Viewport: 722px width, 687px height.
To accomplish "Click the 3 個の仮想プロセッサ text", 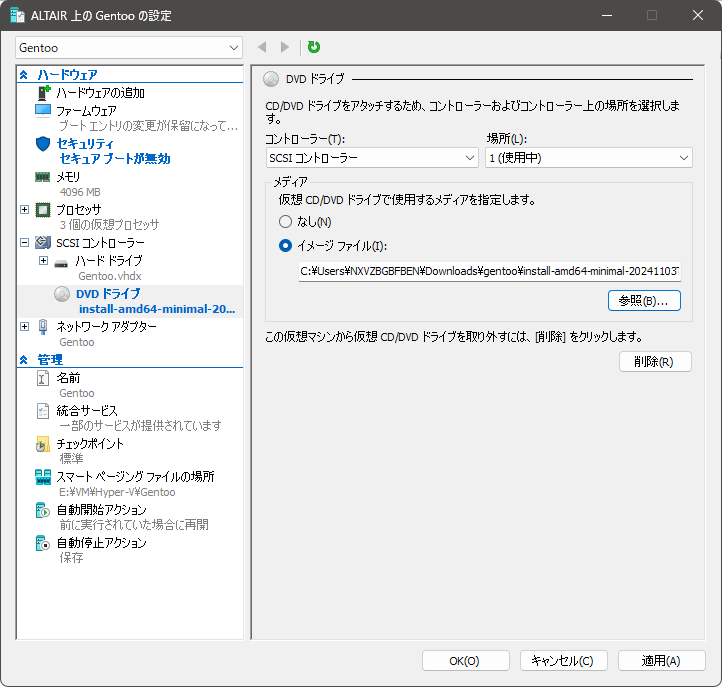I will tap(109, 225).
